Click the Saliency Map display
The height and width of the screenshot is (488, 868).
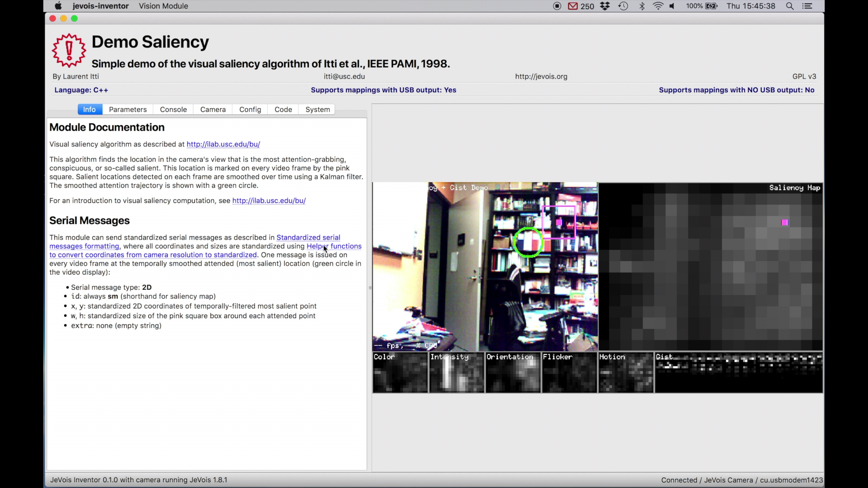[711, 267]
